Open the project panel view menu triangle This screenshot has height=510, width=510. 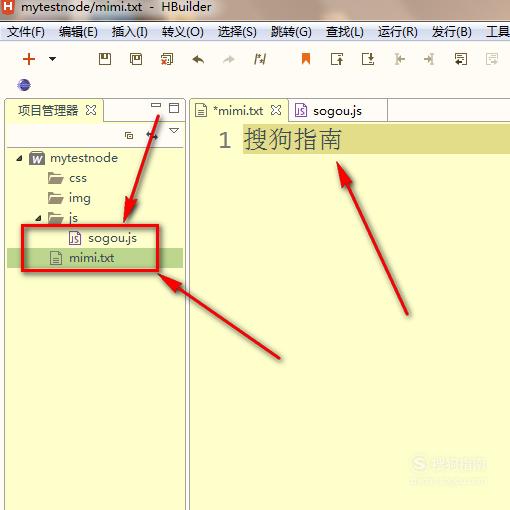174,130
